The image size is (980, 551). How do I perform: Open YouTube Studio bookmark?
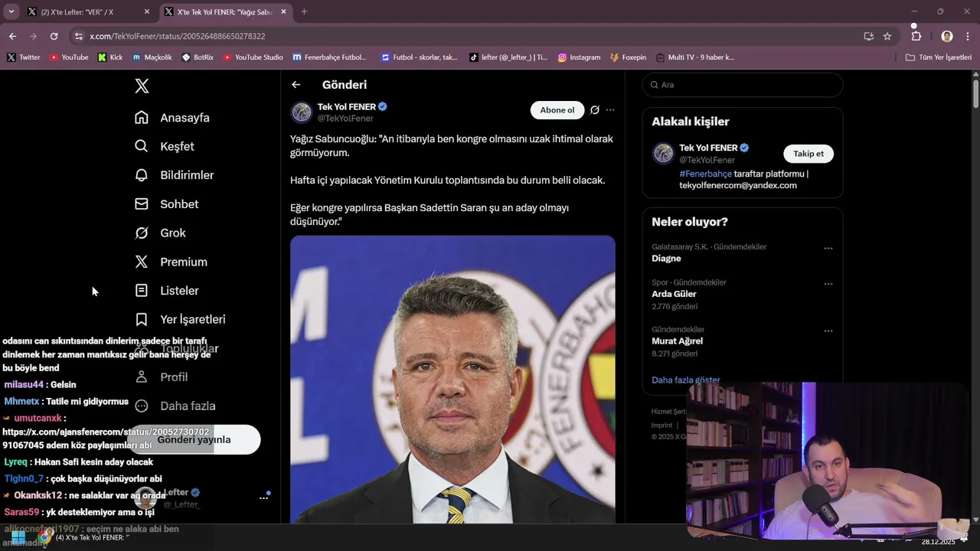253,57
